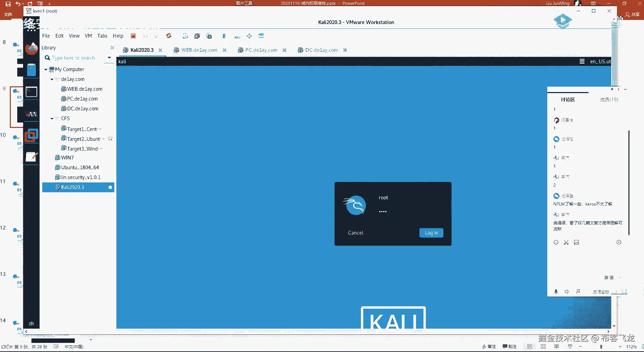This screenshot has width=644, height=352.
Task: Save the PowerPoint presentation
Action: 8,4
